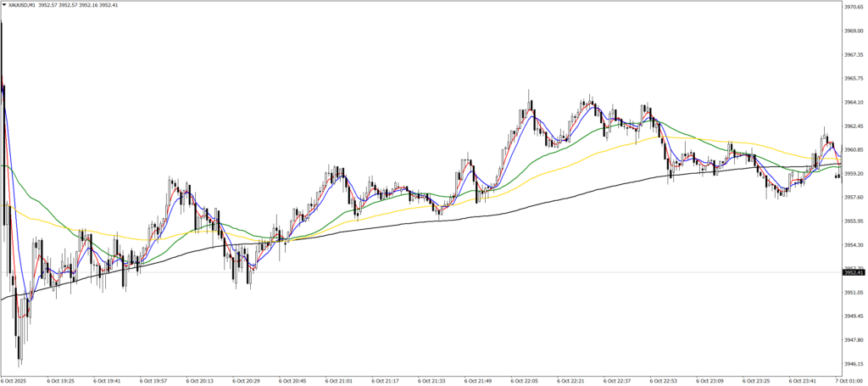Click the 3957.60 price axis label
Image resolution: width=868 pixels, height=386 pixels.
tap(854, 197)
